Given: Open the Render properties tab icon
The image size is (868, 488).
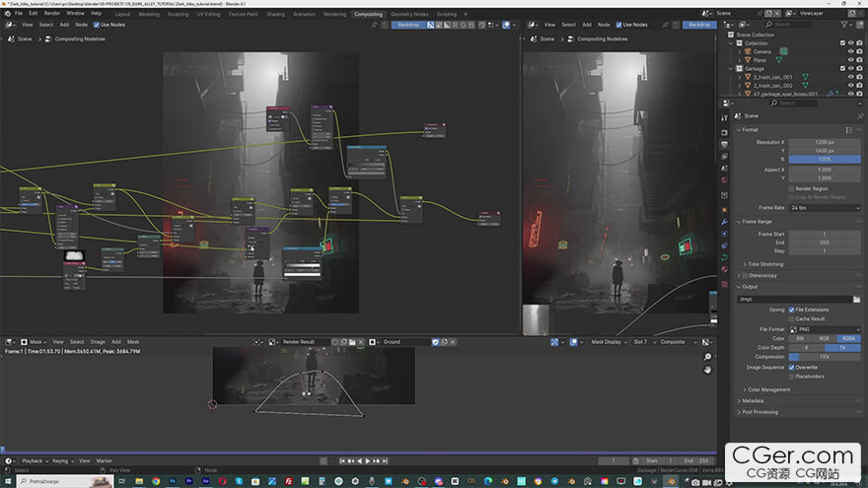Looking at the screenshot, I should point(725,133).
